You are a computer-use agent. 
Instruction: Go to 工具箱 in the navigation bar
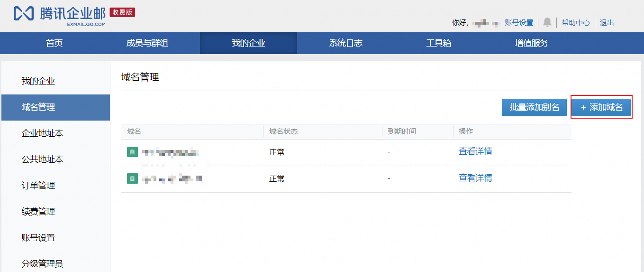[x=438, y=43]
